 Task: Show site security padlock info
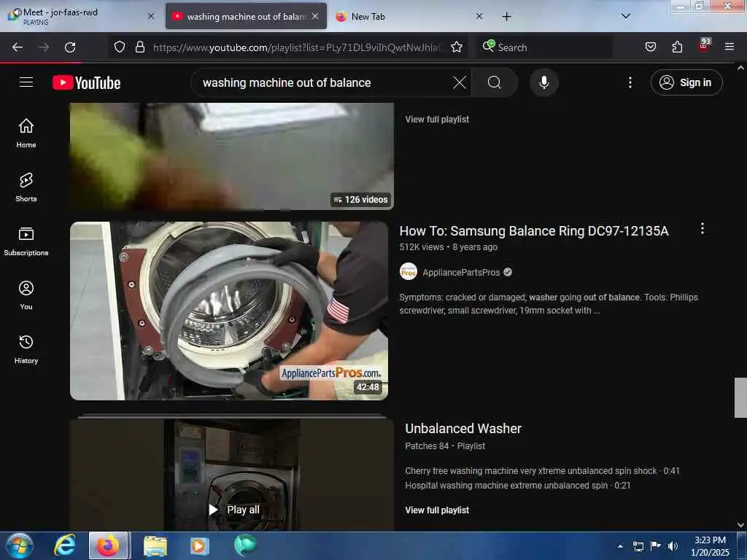139,47
